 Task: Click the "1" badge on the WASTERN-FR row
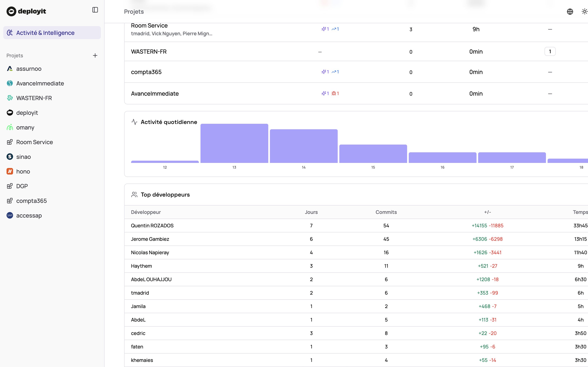[x=550, y=51]
